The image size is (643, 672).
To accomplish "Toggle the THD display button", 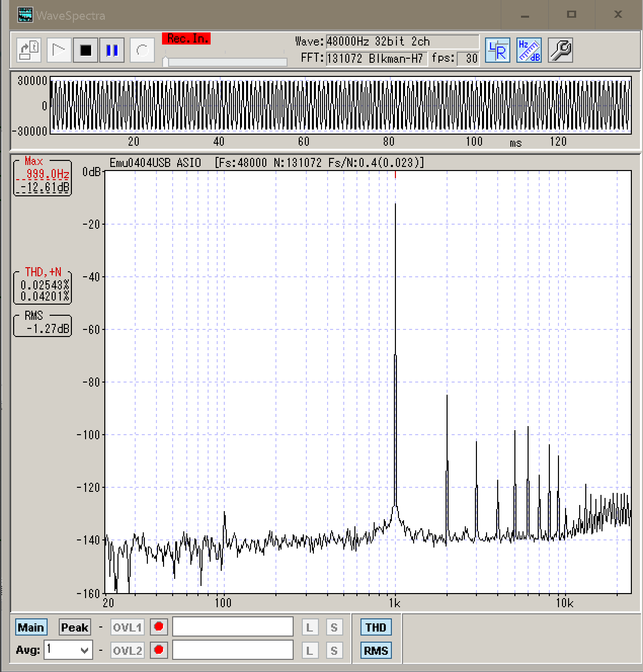I will (376, 627).
